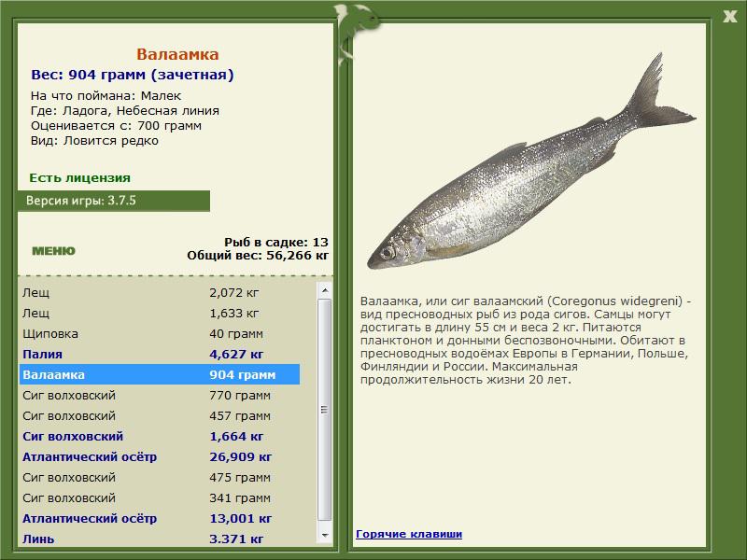This screenshot has width=747, height=560.
Task: Open the Горячие клавиши link
Action: [x=409, y=534]
